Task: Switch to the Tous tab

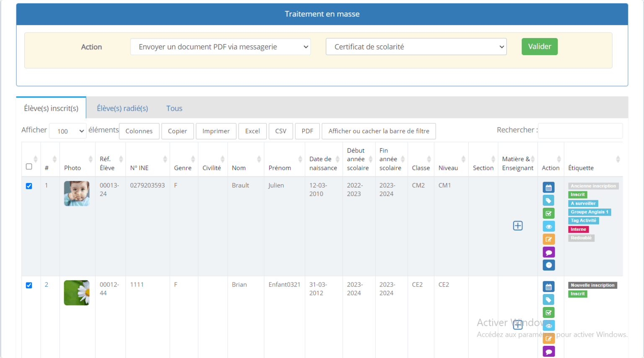Action: pyautogui.click(x=174, y=108)
